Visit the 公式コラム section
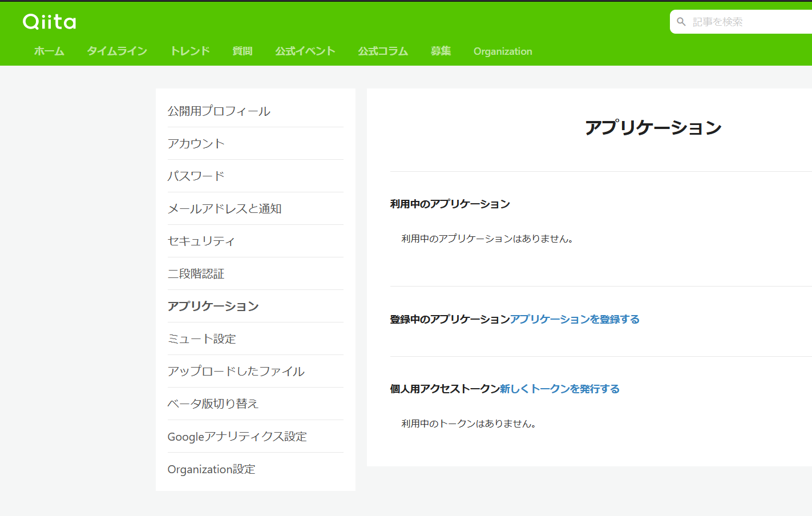The height and width of the screenshot is (516, 812). pos(383,51)
